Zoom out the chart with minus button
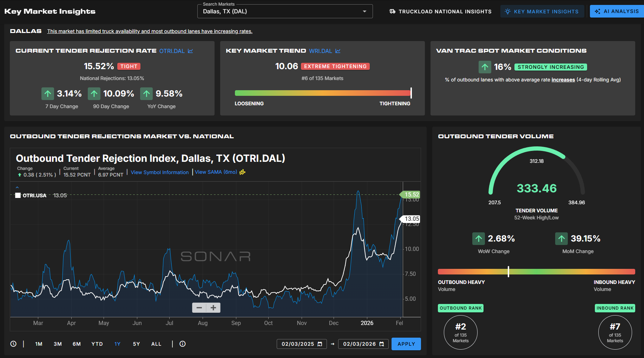Image resolution: width=644 pixels, height=358 pixels. [x=199, y=308]
